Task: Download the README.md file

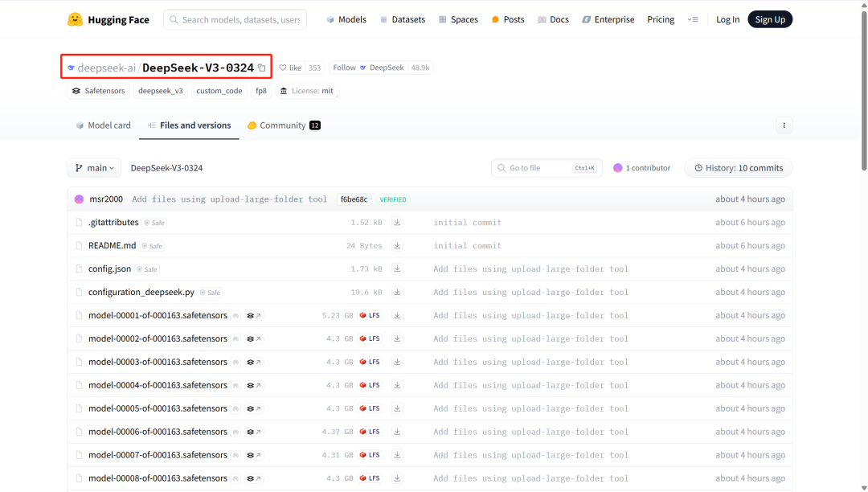Action: pos(397,246)
